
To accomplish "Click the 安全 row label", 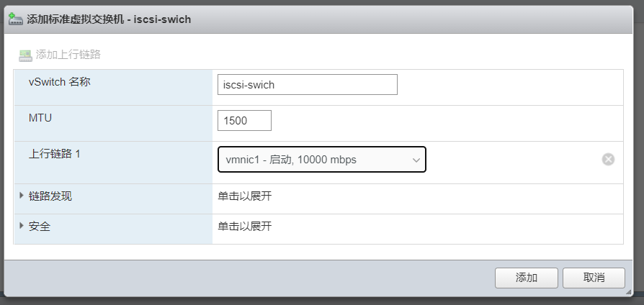I will (40, 227).
